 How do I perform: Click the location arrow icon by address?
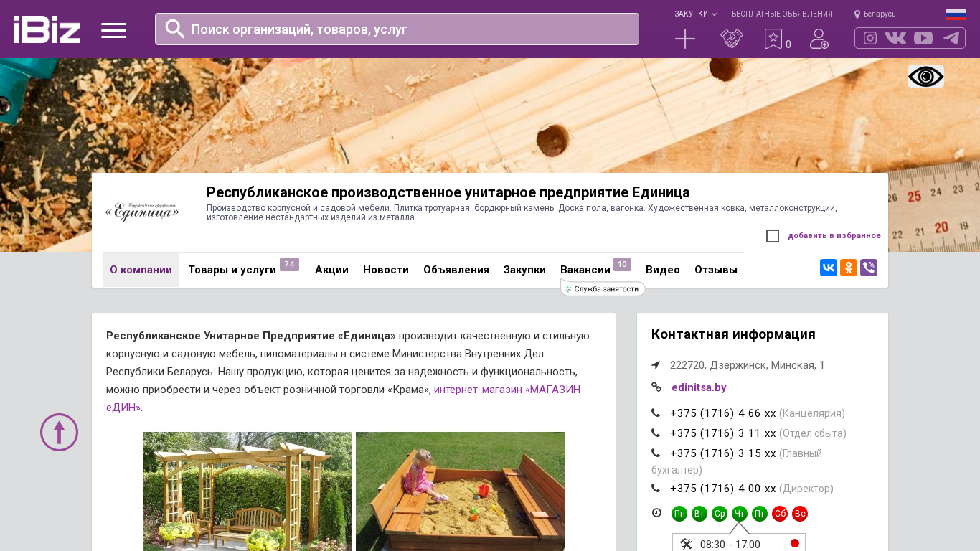point(656,365)
